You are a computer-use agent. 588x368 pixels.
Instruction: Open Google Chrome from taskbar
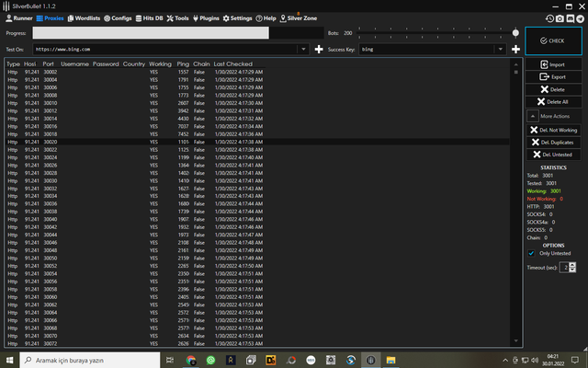[x=191, y=360]
